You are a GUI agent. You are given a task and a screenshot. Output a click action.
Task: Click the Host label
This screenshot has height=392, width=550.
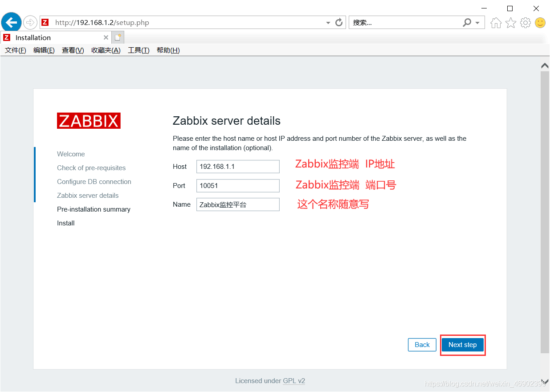coord(180,167)
